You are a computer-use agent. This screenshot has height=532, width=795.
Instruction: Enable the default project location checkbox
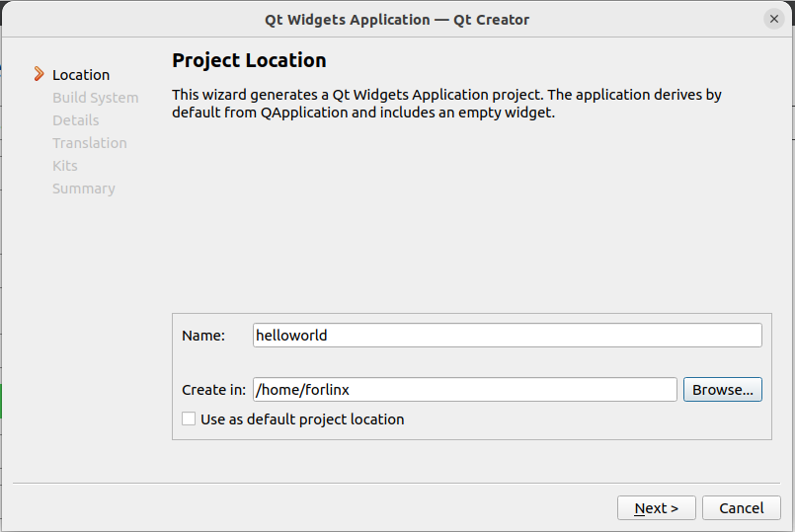[189, 418]
